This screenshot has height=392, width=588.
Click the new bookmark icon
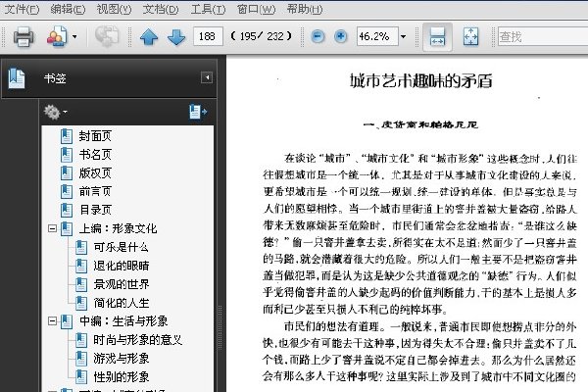click(x=198, y=112)
